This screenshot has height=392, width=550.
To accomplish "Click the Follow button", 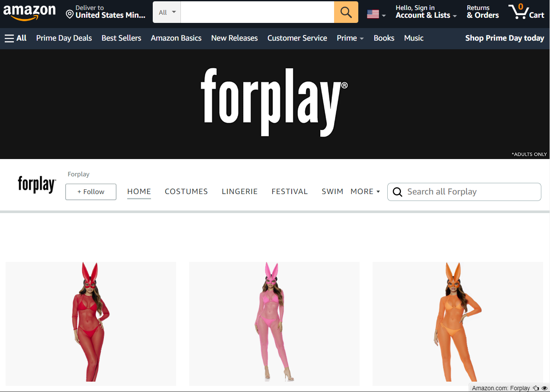I will [x=91, y=192].
